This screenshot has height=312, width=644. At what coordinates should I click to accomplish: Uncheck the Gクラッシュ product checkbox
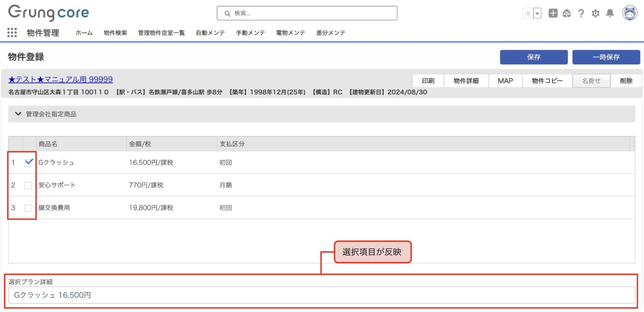click(29, 163)
